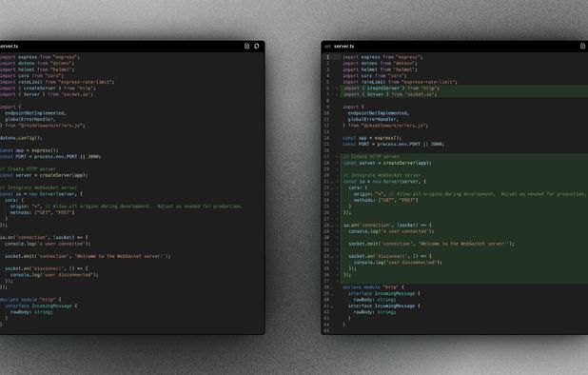Click 'a user connected' log line in left window
This screenshot has width=588, height=375.
pos(48,244)
